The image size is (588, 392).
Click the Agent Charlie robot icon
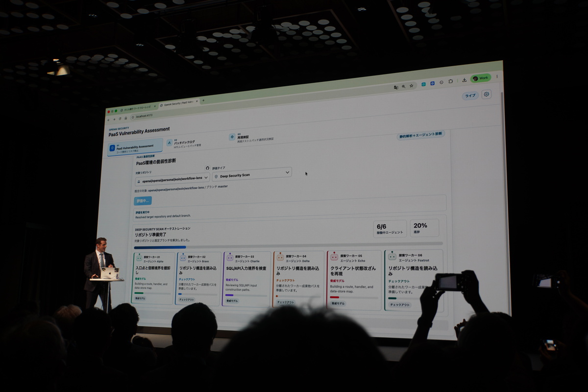point(230,257)
